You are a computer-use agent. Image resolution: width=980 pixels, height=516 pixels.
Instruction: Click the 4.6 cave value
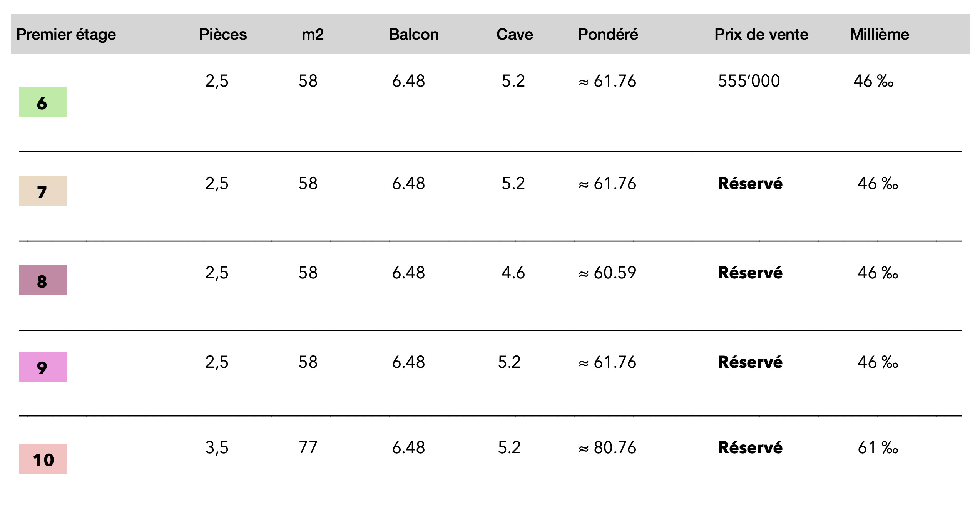point(513,273)
